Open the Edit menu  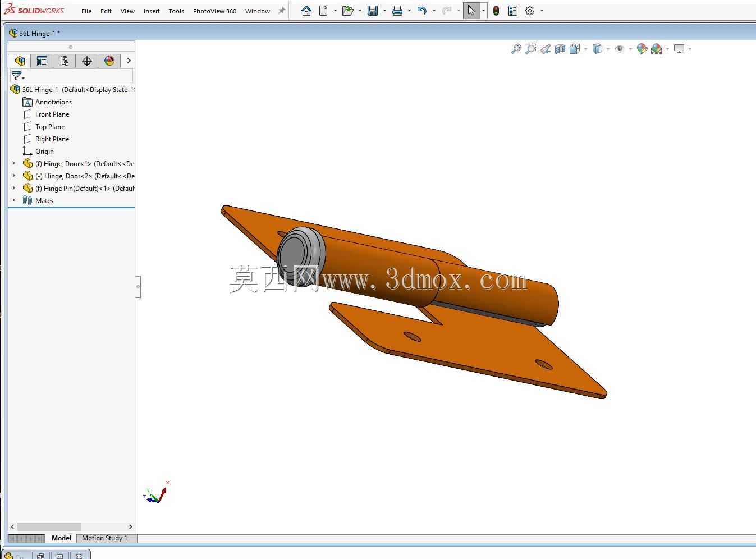[x=106, y=11]
